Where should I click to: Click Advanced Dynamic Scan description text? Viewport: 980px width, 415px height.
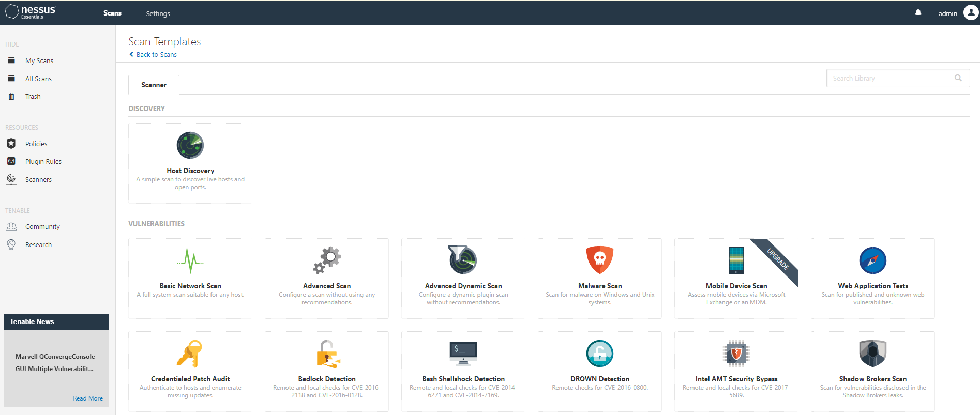click(463, 298)
